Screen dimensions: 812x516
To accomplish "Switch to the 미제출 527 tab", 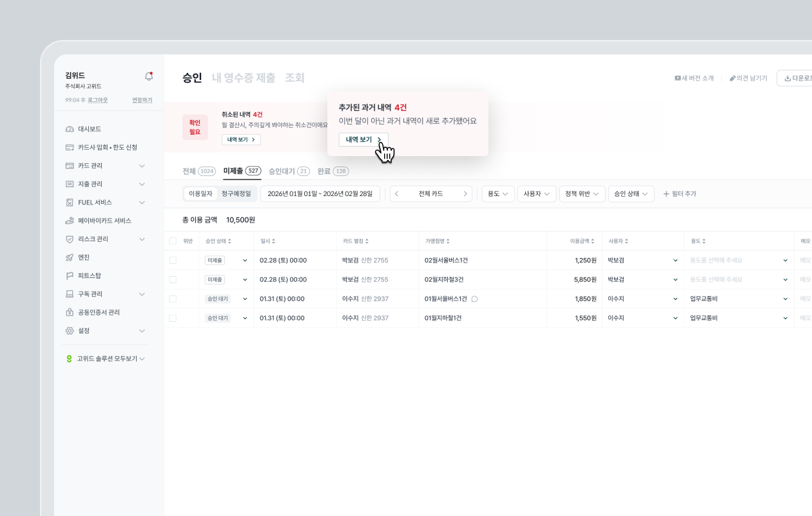I will [x=242, y=171].
